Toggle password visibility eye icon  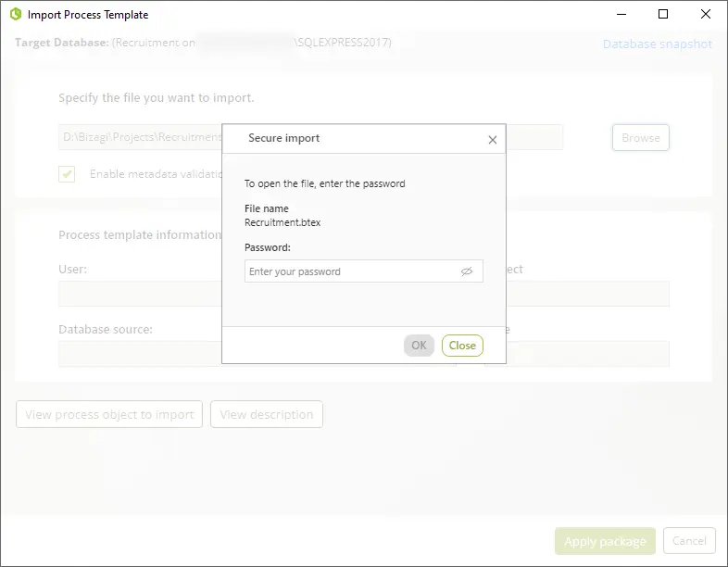(467, 271)
